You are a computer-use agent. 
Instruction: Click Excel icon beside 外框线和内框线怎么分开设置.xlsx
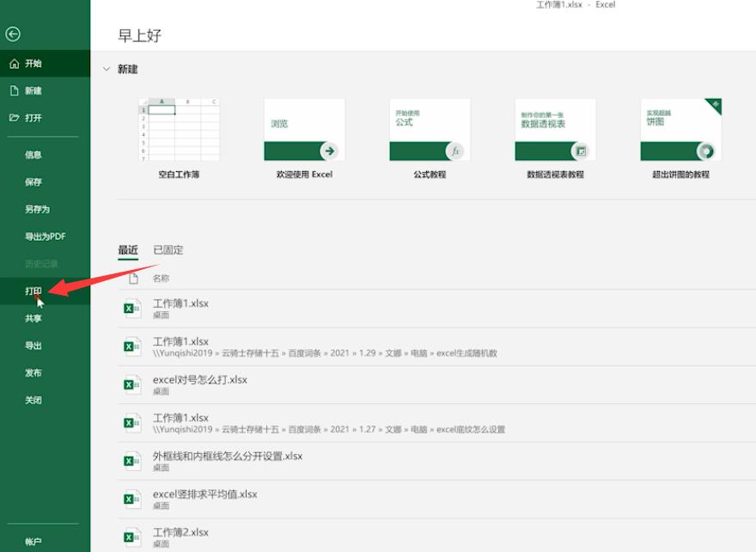pos(131,461)
